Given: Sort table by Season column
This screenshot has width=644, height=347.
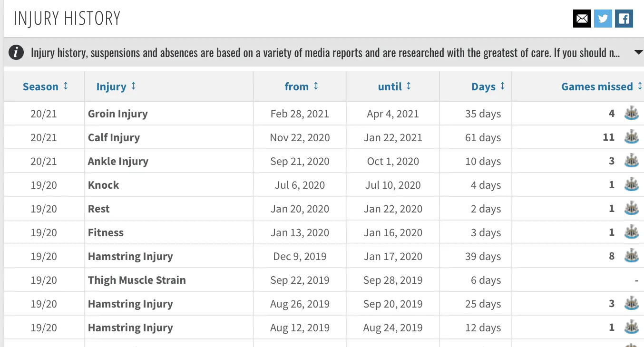Looking at the screenshot, I should point(46,87).
